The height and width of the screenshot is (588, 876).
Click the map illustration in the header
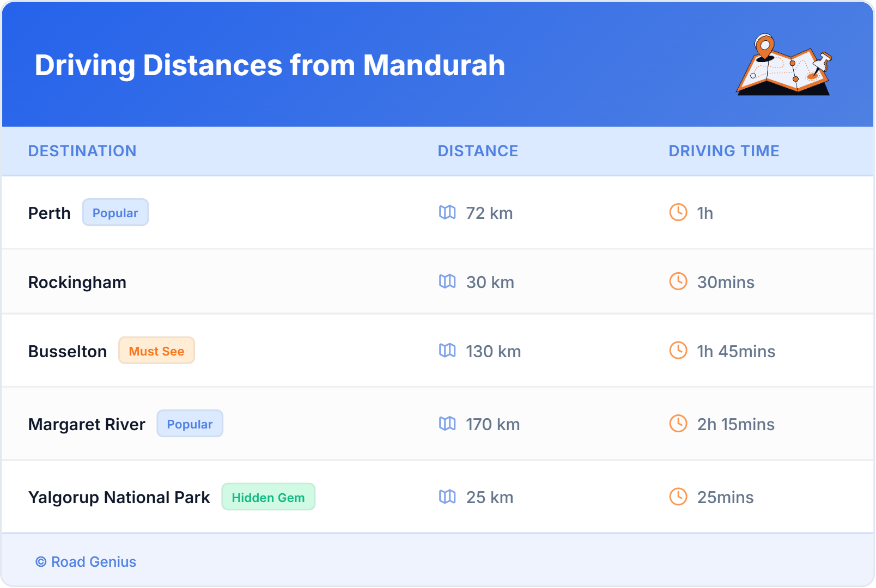[x=784, y=65]
